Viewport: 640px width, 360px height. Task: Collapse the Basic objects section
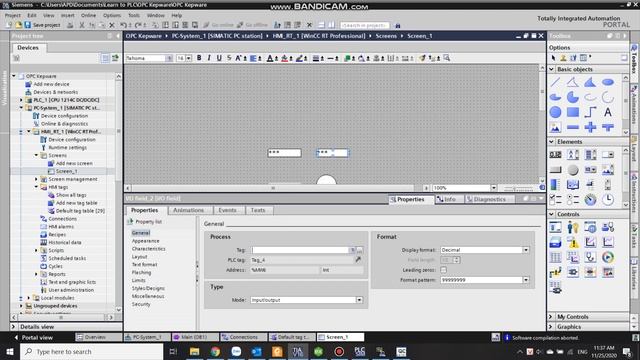coord(552,69)
